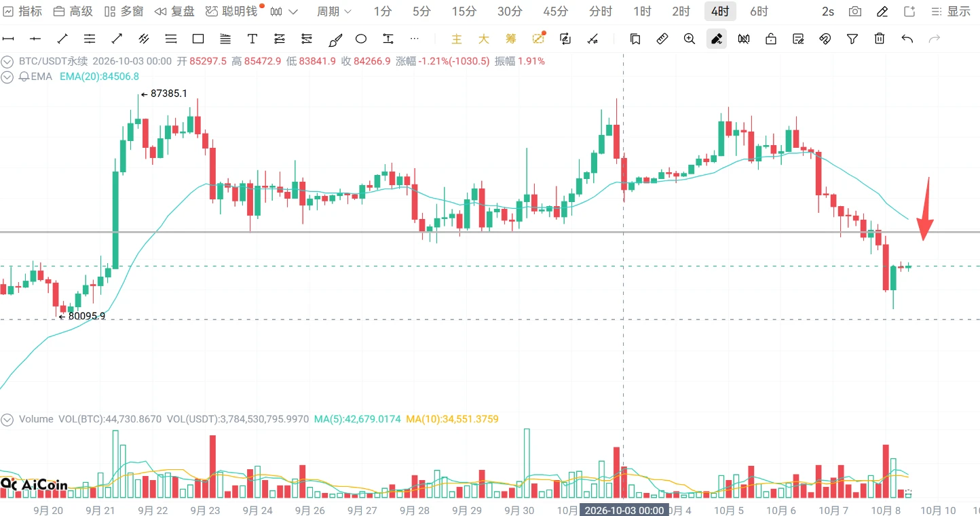Screen dimensions: 980x516
Task: Select the 6时 timeframe tab
Action: [759, 12]
